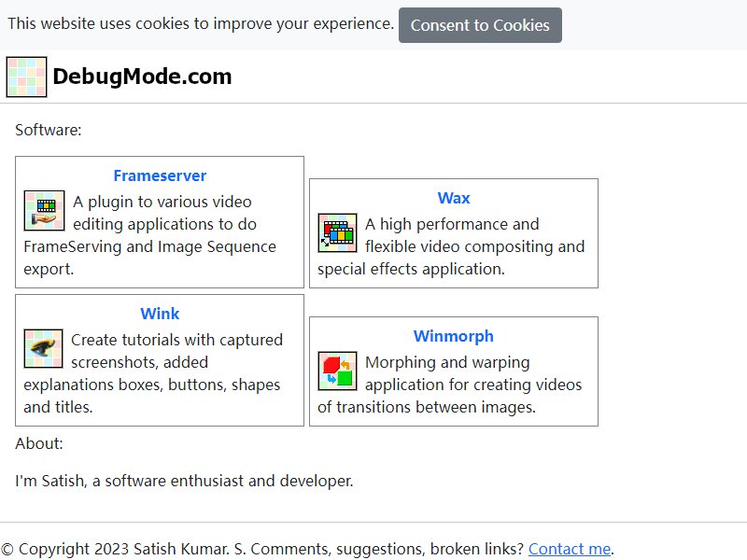Click the Wink eye icon
Image resolution: width=747 pixels, height=560 pixels.
pyautogui.click(x=43, y=348)
